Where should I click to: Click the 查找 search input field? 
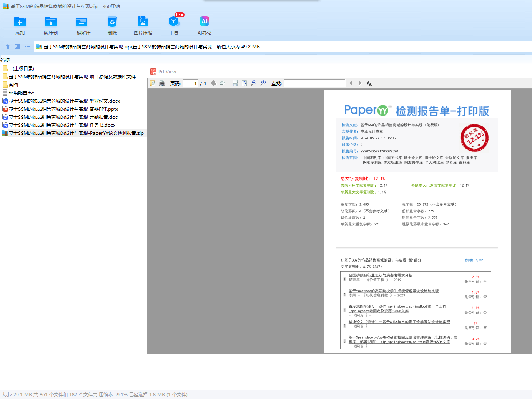[315, 83]
